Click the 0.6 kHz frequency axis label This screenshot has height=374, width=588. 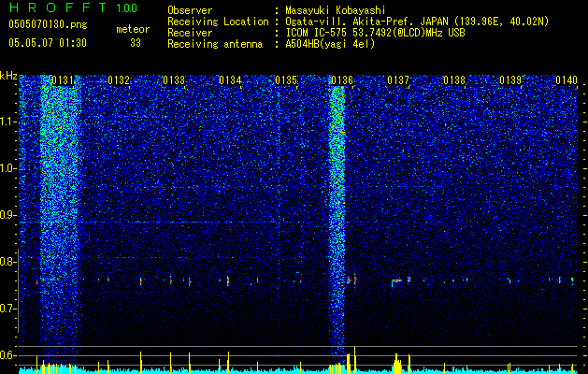(x=8, y=355)
